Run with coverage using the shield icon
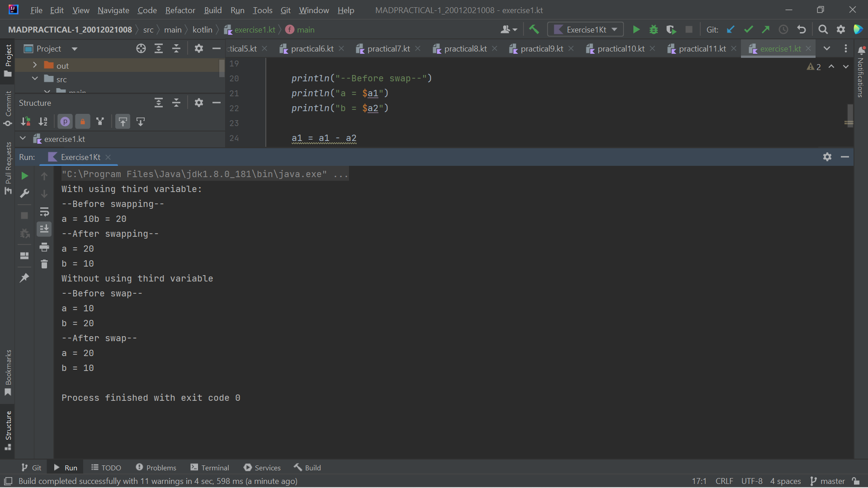Viewport: 868px width, 488px height. [671, 30]
